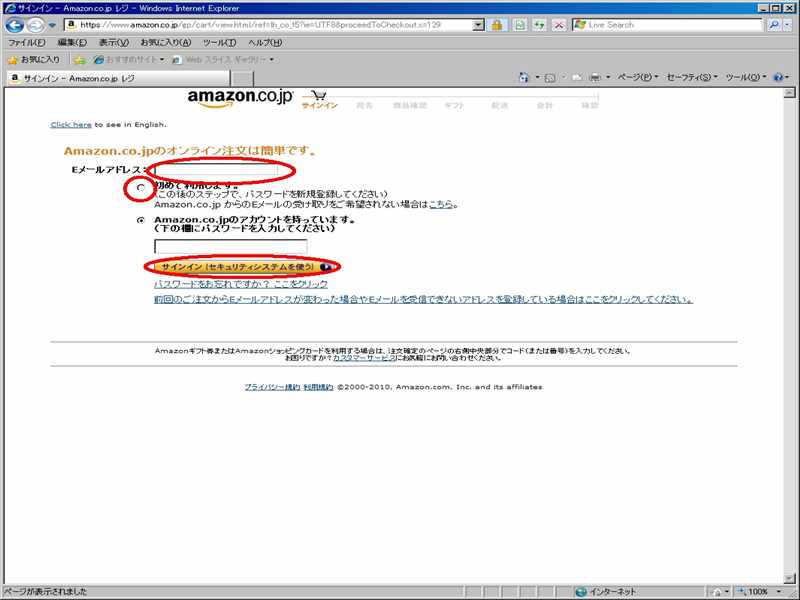
Task: Click the Feeds icon in command bar
Action: (549, 78)
